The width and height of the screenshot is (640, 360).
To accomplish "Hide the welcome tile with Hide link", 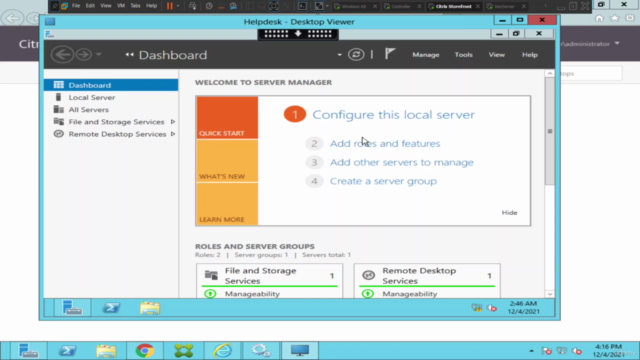I will [509, 213].
